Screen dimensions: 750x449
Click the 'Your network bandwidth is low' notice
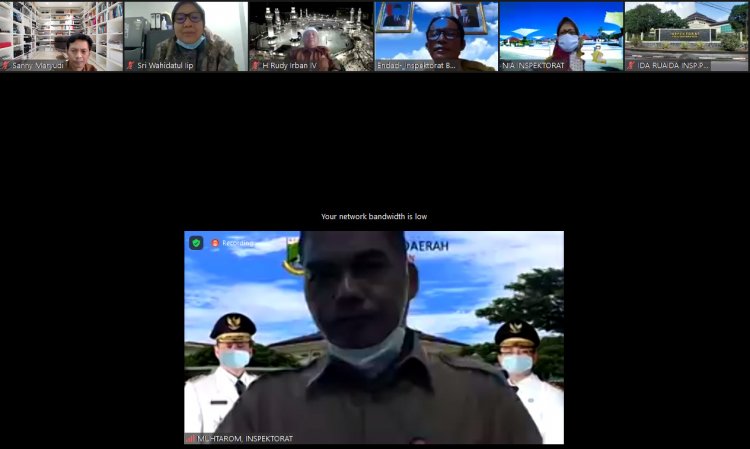pyautogui.click(x=374, y=217)
